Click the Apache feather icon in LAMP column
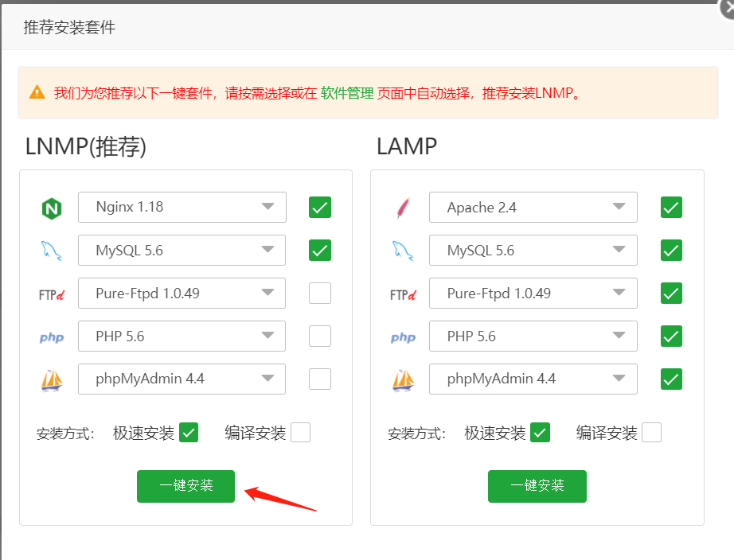Screen dimensions: 734x560 (x=403, y=207)
